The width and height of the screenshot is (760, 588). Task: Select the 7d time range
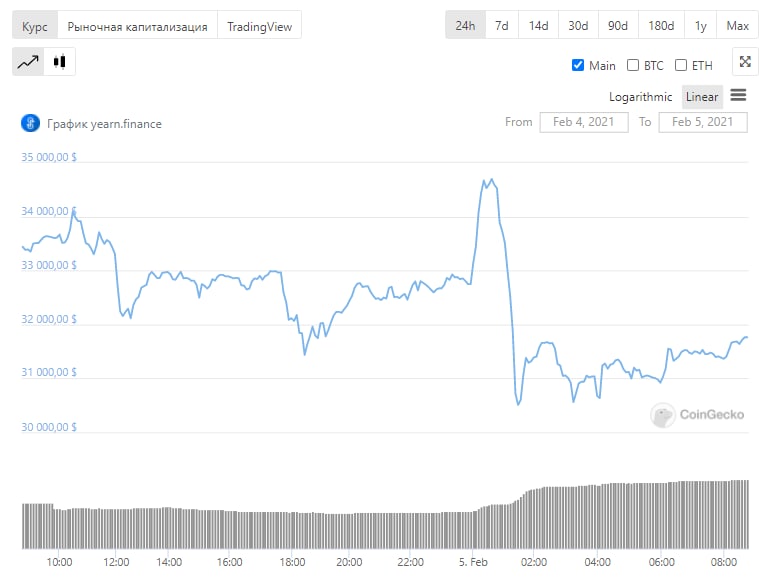(x=502, y=25)
